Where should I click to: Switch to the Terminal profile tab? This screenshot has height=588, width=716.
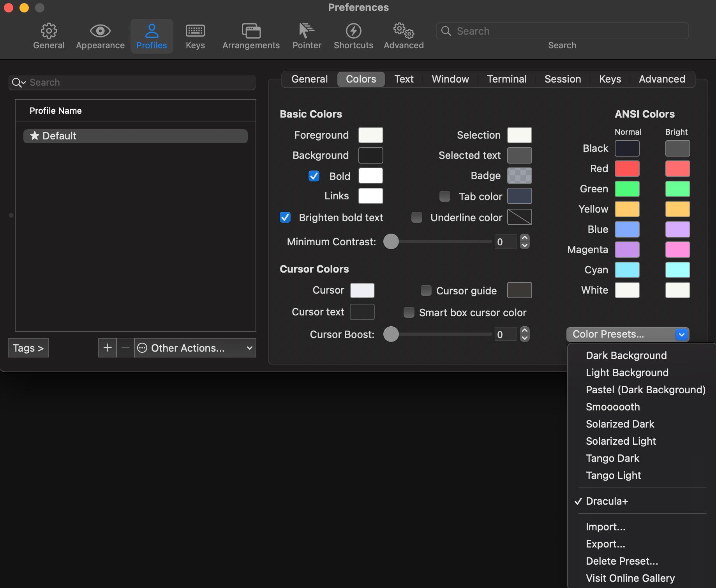pos(507,79)
